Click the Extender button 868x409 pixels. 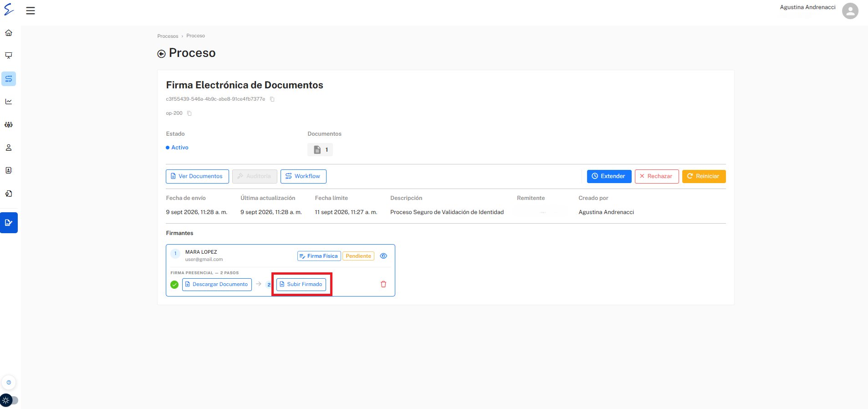tap(609, 176)
